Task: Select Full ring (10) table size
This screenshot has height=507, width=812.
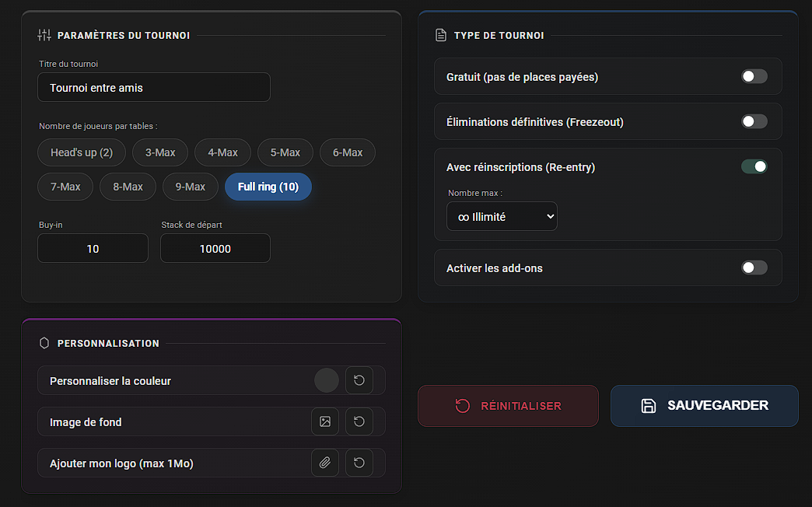Action: click(x=268, y=187)
